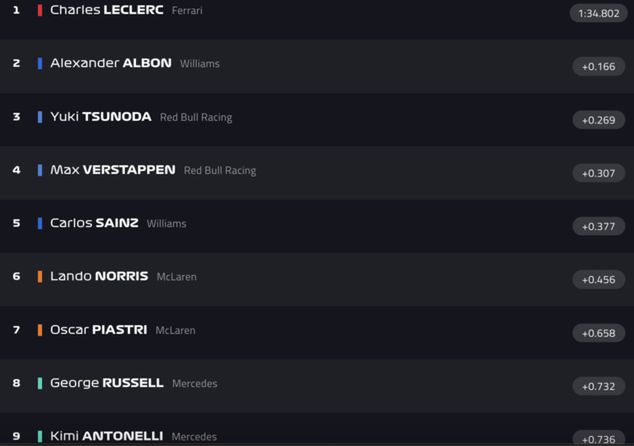Click Max Verstappen driver name

[x=112, y=170]
